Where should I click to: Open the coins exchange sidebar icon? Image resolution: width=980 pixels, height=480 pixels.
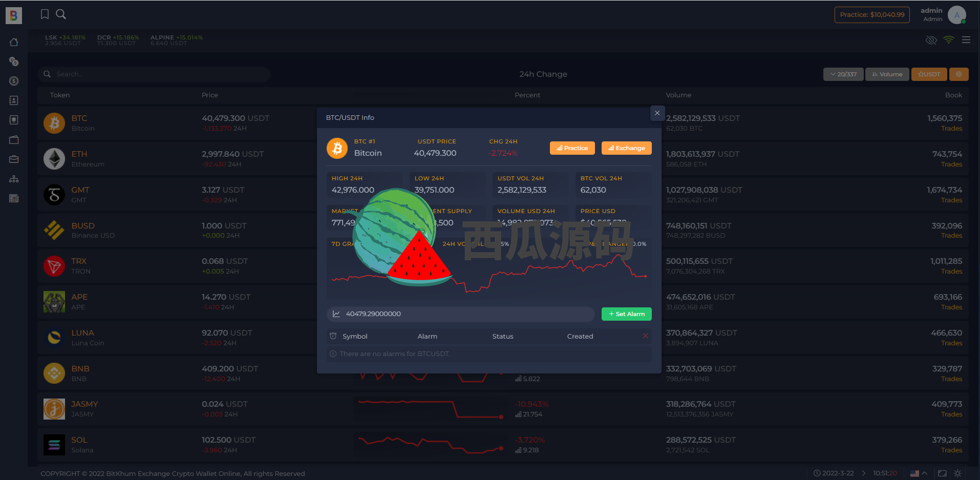(14, 61)
